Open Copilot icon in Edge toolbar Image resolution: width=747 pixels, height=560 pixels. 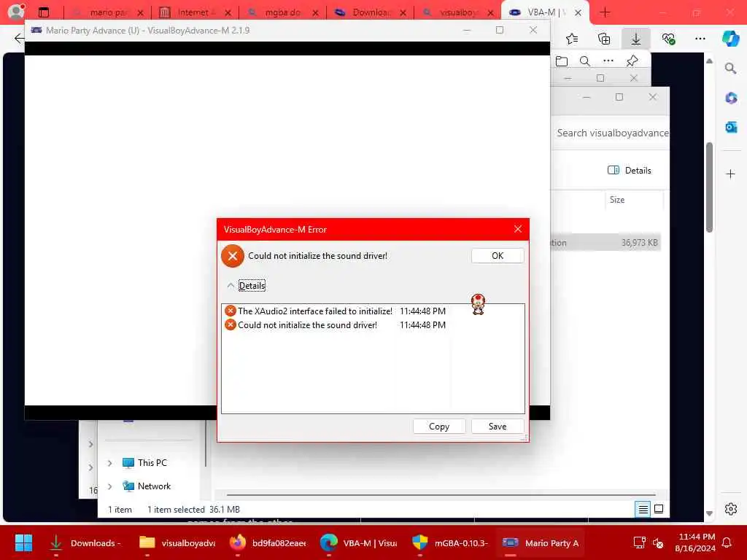[x=730, y=39]
